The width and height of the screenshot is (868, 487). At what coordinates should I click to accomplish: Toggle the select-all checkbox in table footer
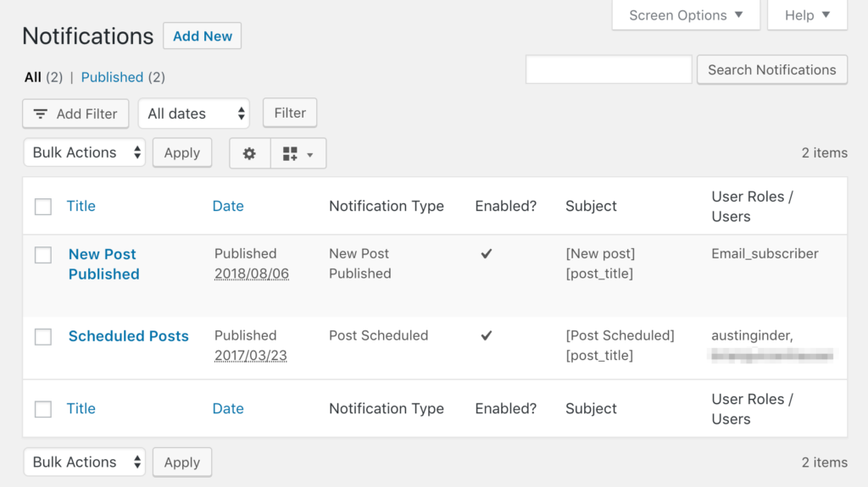tap(43, 409)
